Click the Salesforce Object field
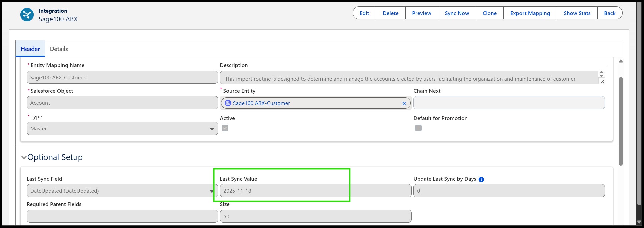Screen dimensions: 644x228 point(122,103)
